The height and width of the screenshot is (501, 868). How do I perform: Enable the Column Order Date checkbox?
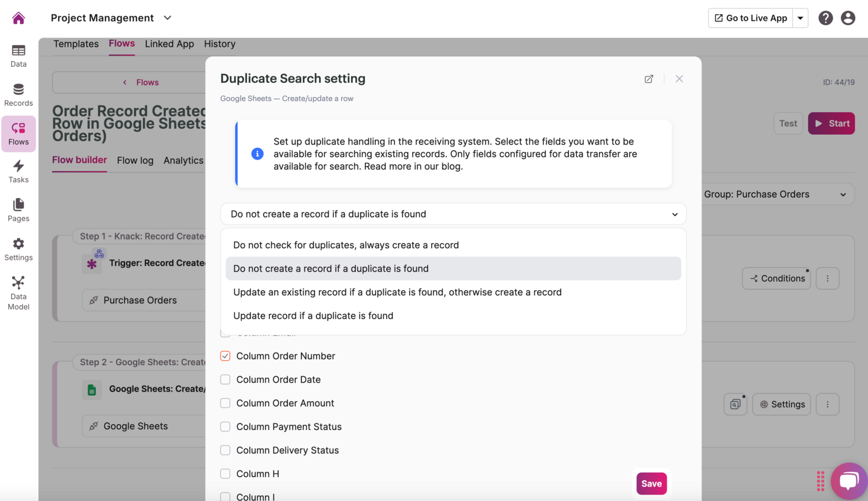(x=225, y=380)
